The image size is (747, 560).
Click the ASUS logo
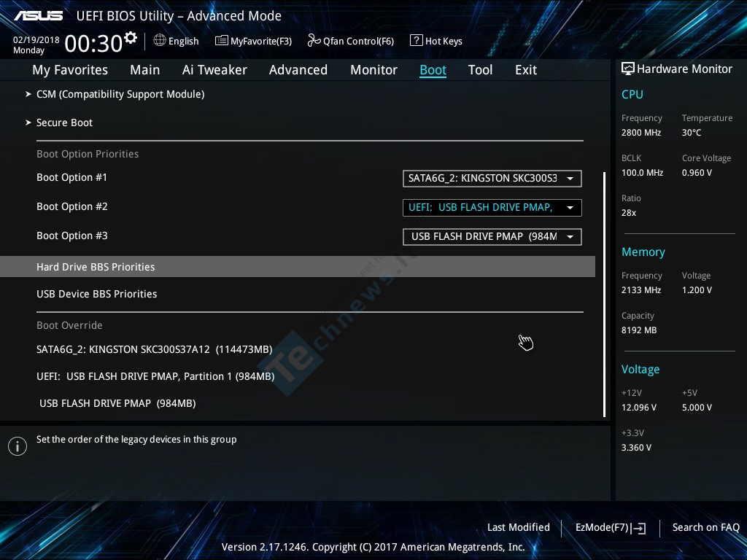click(38, 16)
